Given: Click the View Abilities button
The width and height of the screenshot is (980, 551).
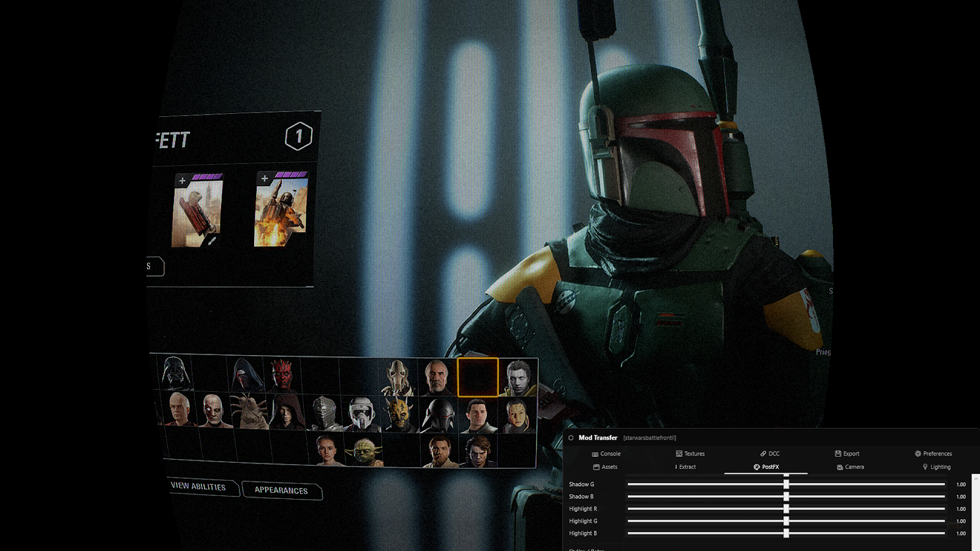Looking at the screenshot, I should coord(199,488).
